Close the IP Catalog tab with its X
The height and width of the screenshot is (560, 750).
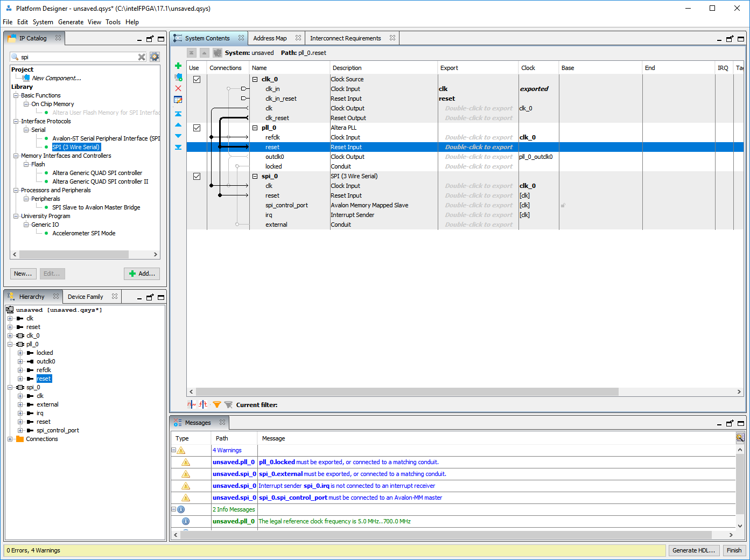58,38
